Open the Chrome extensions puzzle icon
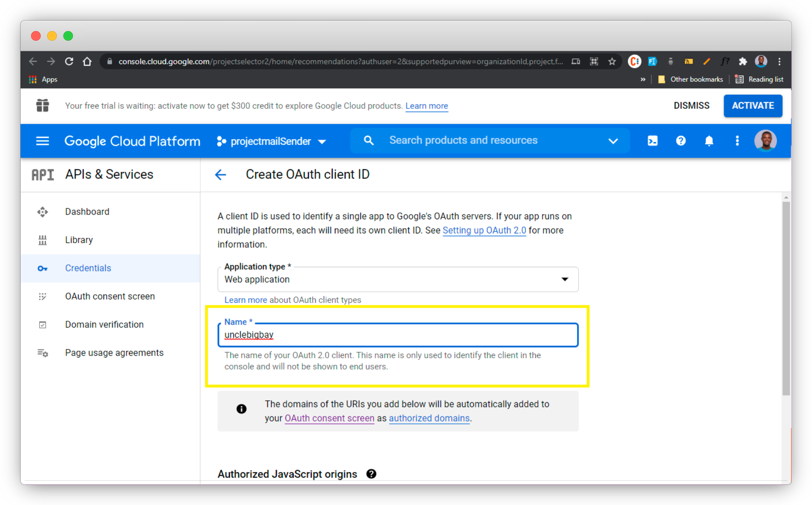The width and height of the screenshot is (812, 505). click(743, 62)
